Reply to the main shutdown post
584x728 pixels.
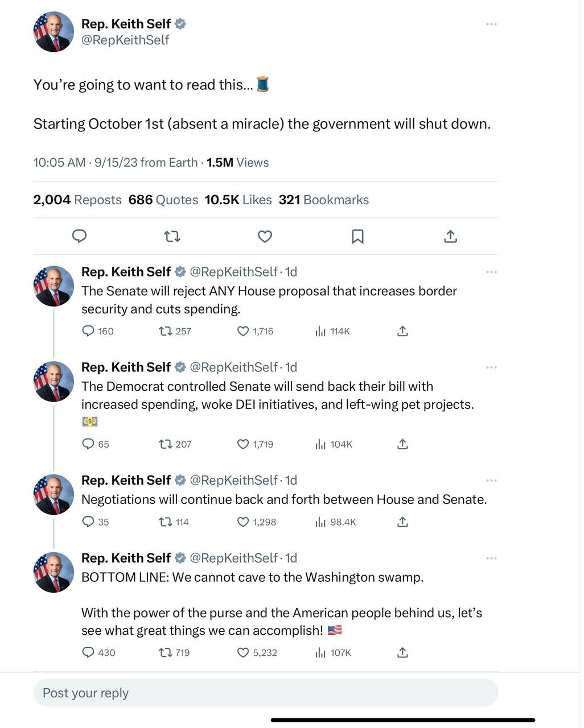[x=80, y=236]
